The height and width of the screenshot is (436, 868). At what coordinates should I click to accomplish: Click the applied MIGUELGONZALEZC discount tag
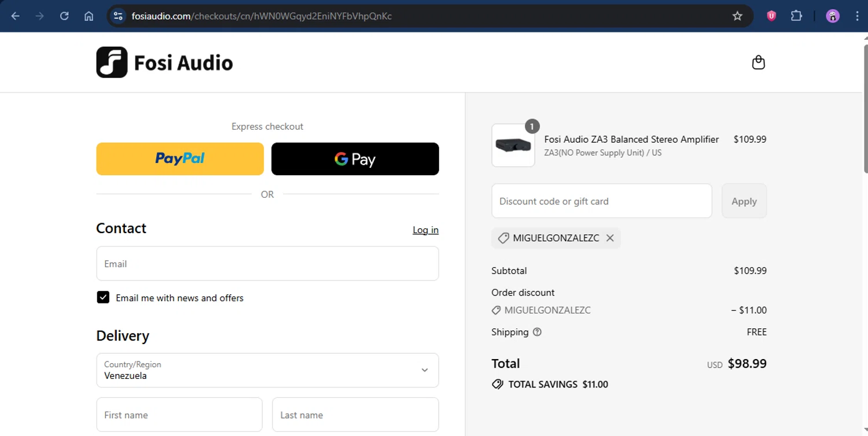pyautogui.click(x=556, y=238)
